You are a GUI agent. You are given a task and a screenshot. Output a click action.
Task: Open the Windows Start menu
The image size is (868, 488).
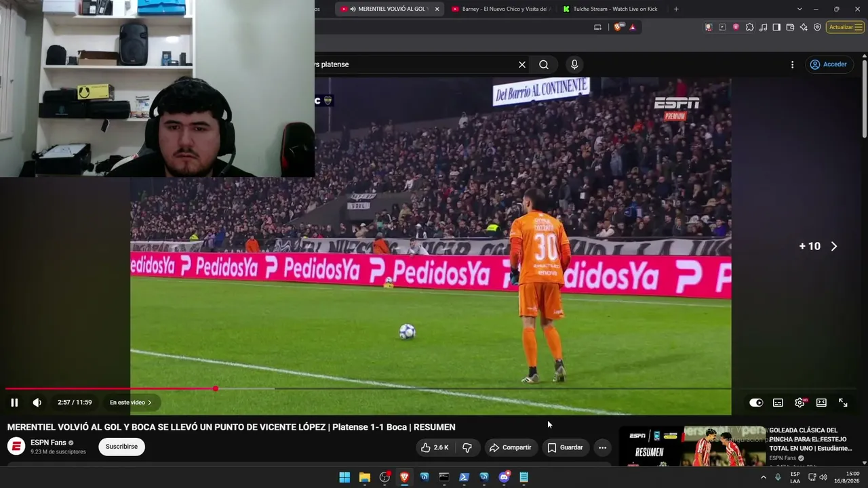click(x=344, y=477)
